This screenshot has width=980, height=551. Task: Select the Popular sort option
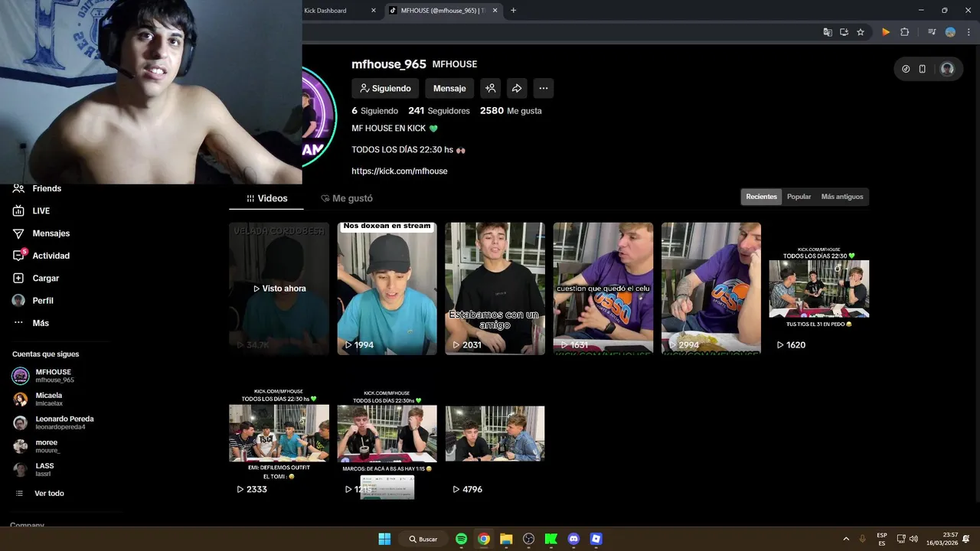coord(799,197)
